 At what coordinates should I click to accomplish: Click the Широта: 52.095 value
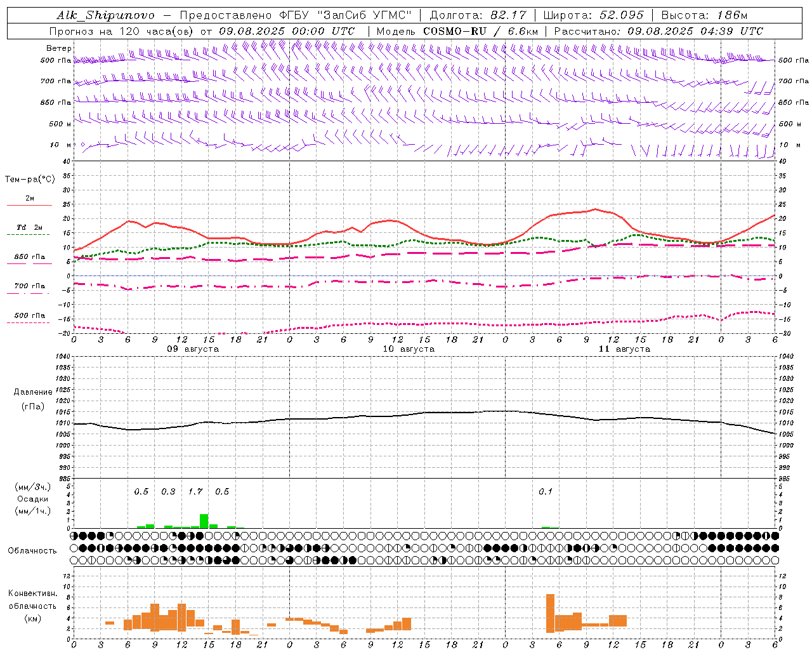pos(594,15)
